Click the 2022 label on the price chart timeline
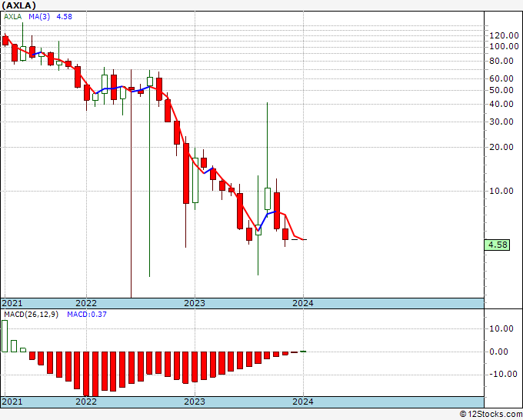The width and height of the screenshot is (523, 420). coord(86,303)
